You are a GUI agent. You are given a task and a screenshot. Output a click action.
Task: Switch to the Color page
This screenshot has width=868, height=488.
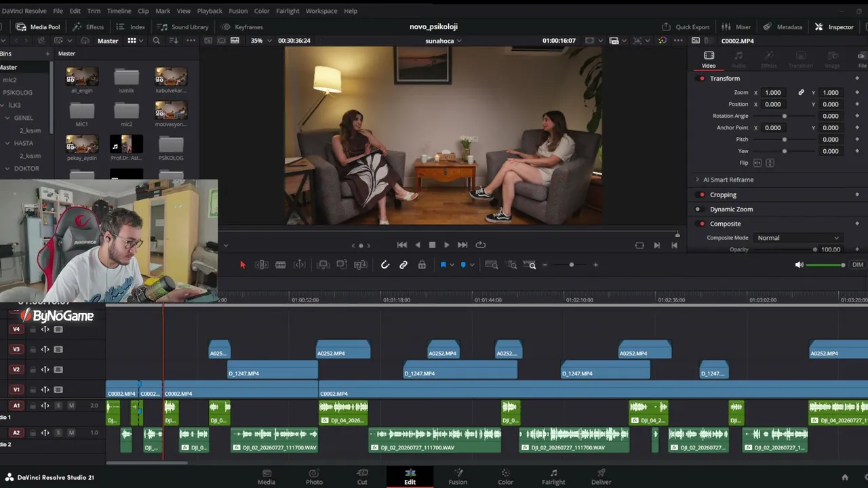(x=505, y=477)
